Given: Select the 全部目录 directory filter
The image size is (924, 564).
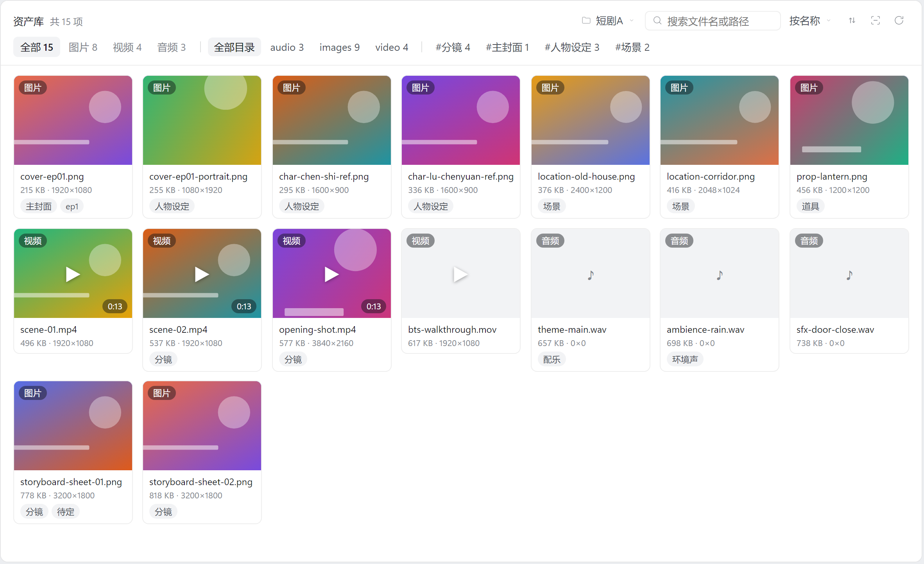Looking at the screenshot, I should 234,47.
